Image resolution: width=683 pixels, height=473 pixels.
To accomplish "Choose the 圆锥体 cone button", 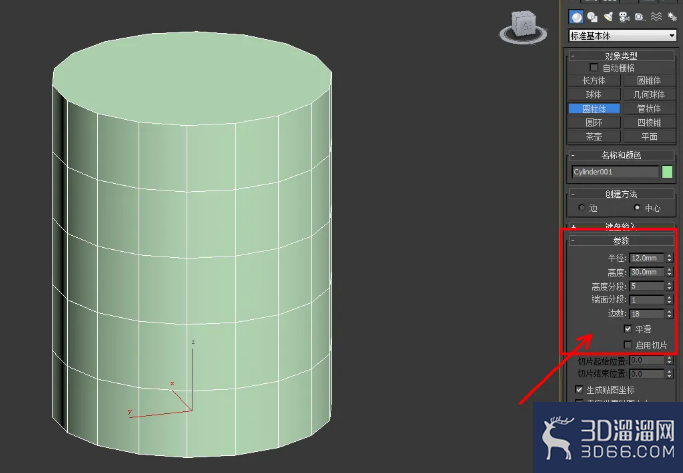I will pos(649,81).
